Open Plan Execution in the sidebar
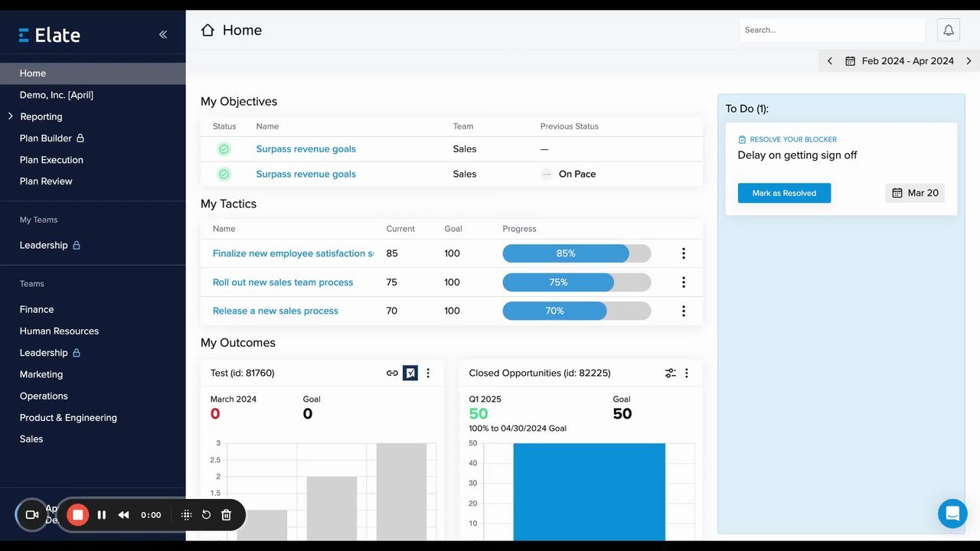 pos(51,160)
